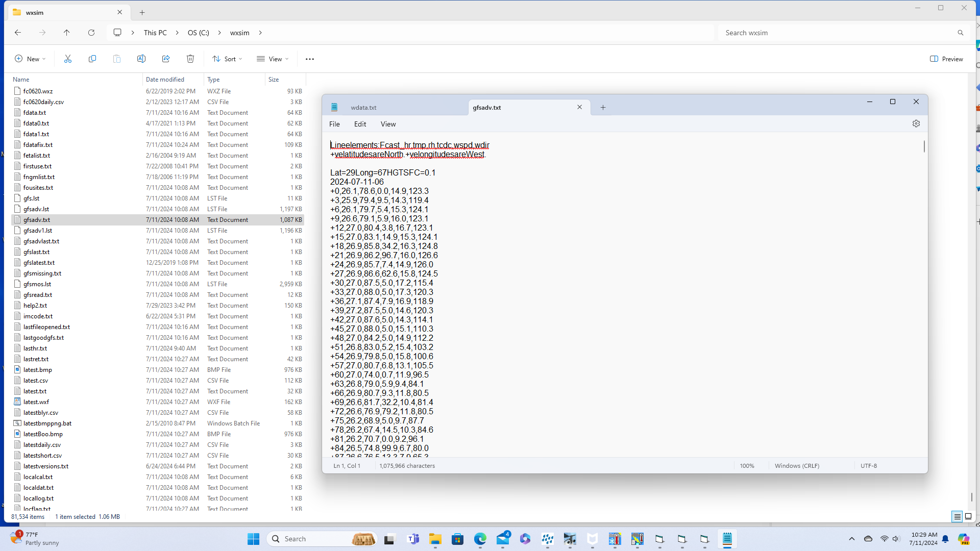Click UTF-8 encoding in status bar

tap(869, 466)
